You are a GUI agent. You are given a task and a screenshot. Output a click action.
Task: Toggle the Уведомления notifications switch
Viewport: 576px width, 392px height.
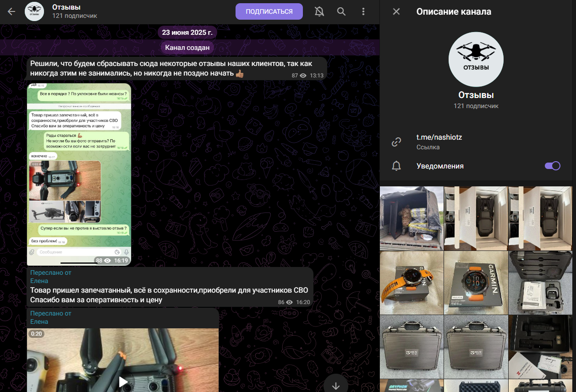[x=553, y=166]
